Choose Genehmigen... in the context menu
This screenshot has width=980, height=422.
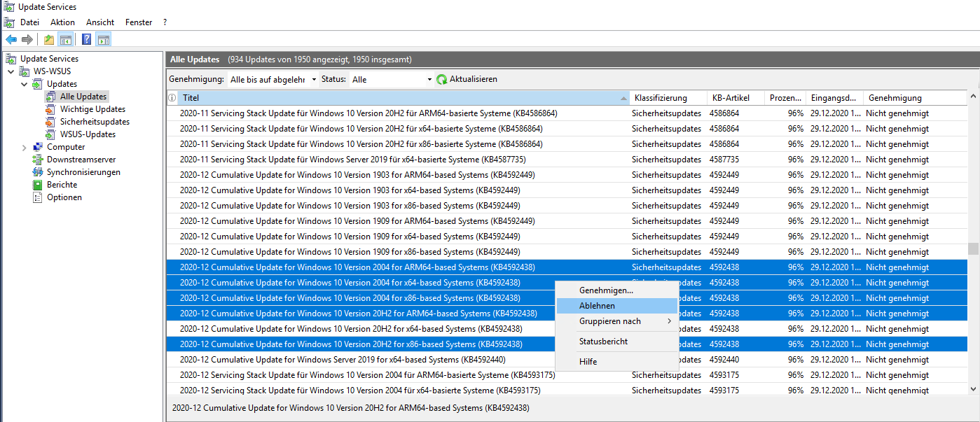[617, 290]
